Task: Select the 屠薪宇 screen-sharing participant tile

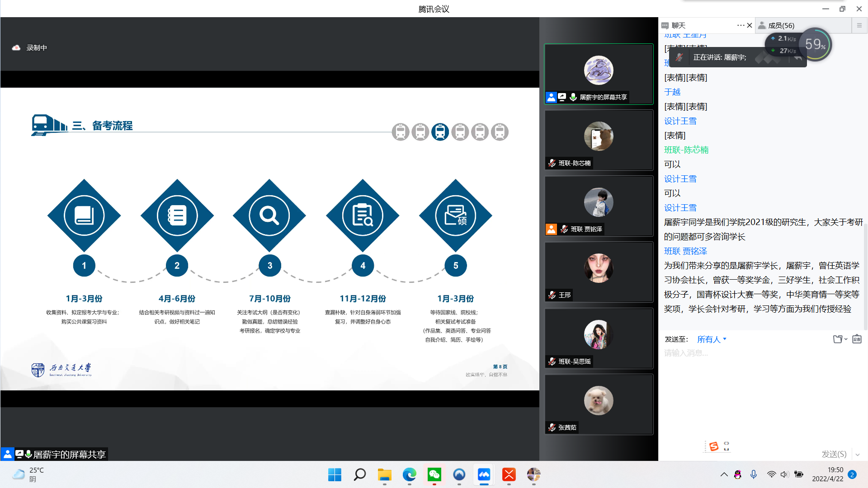Action: (599, 74)
